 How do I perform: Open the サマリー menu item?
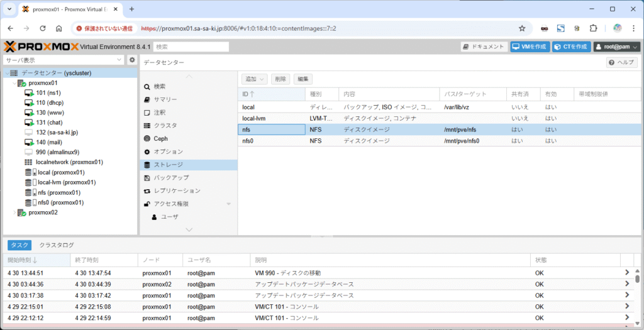point(189,99)
